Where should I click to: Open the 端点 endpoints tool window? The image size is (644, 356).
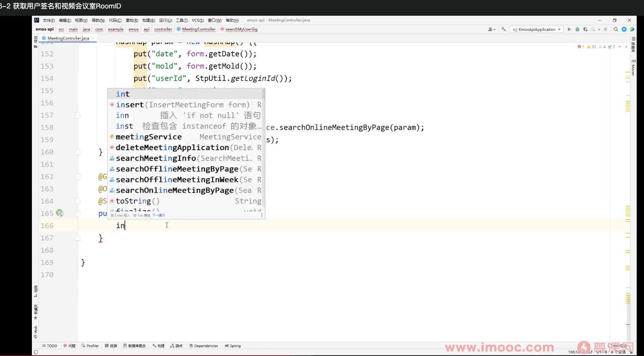point(176,346)
